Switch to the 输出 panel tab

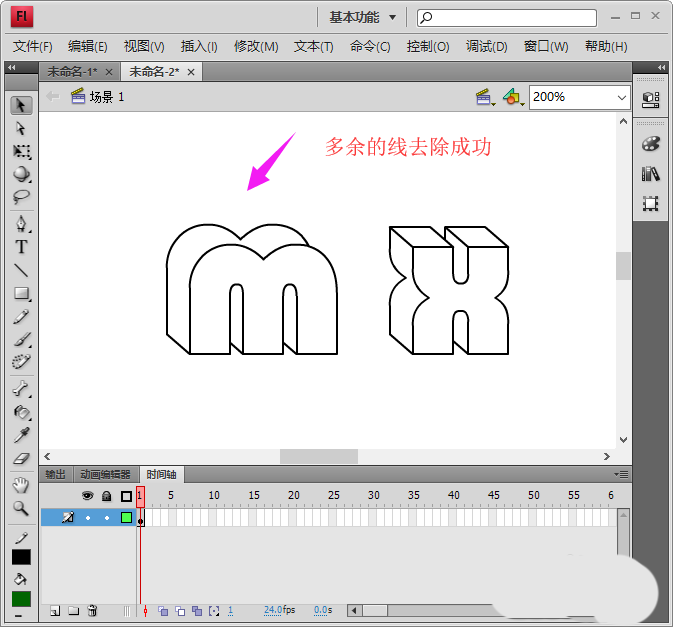55,474
